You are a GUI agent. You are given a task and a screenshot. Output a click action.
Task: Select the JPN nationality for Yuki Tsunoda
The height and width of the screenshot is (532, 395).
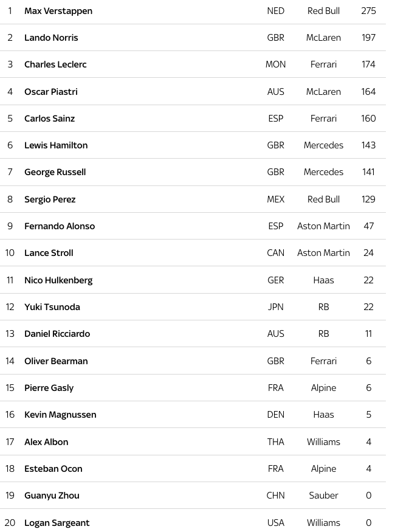click(x=276, y=307)
